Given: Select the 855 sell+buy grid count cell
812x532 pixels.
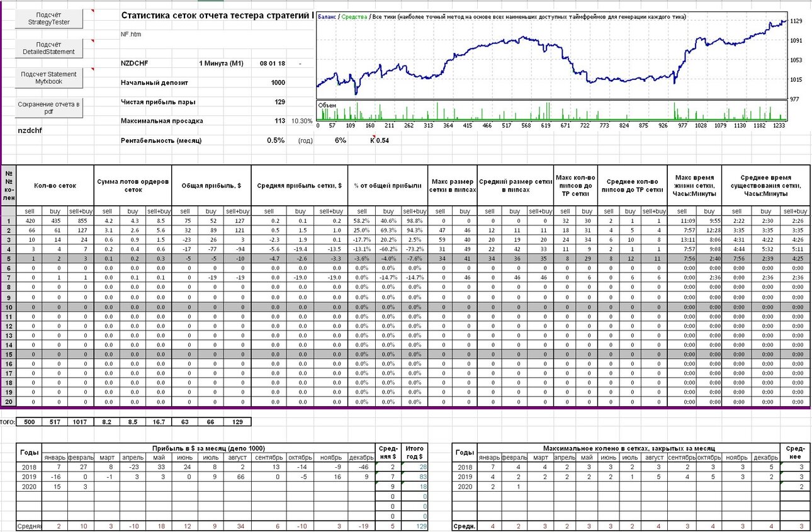Looking at the screenshot, I should [82, 221].
